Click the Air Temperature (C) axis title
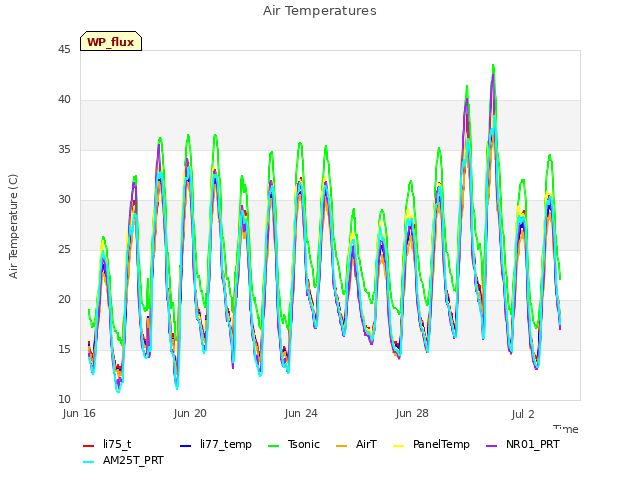 pos(13,227)
